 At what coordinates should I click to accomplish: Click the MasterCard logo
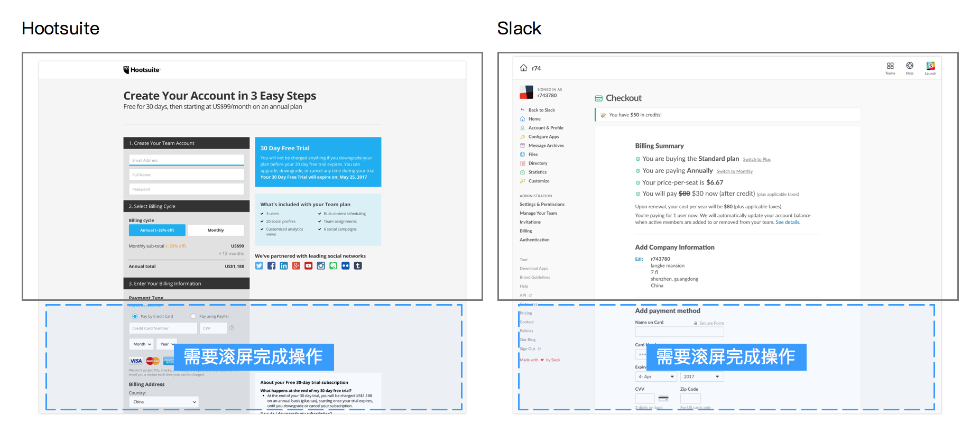(x=153, y=361)
